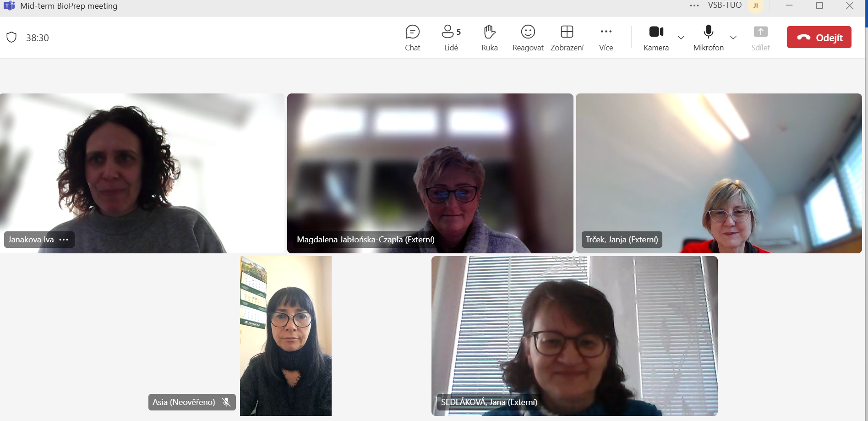The height and width of the screenshot is (421, 868).
Task: Open the Chat panel
Action: click(x=412, y=38)
